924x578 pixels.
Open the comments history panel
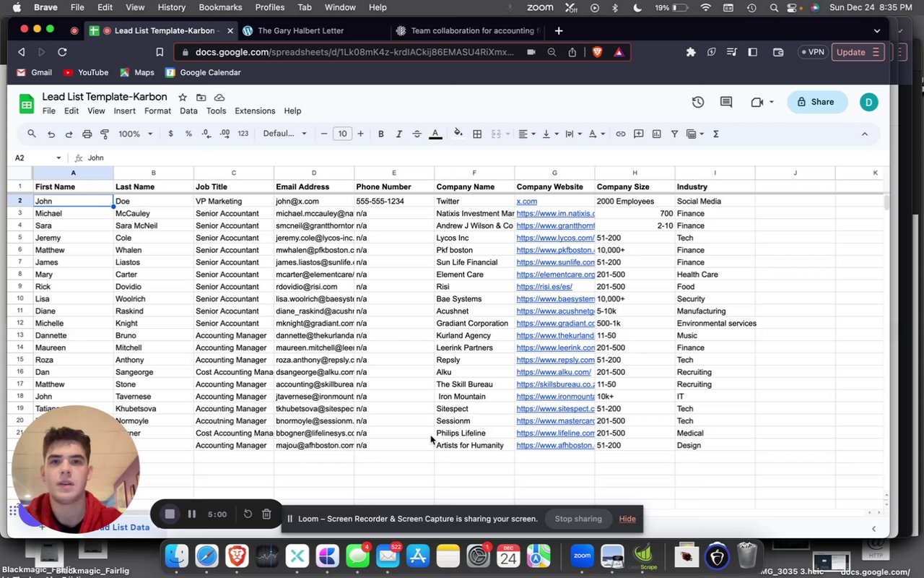726,102
